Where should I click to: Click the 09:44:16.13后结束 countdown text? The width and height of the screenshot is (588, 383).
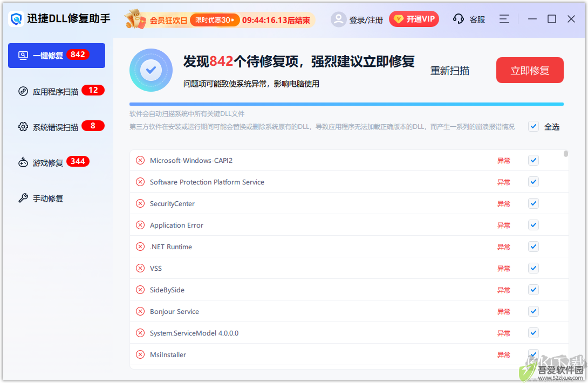276,20
